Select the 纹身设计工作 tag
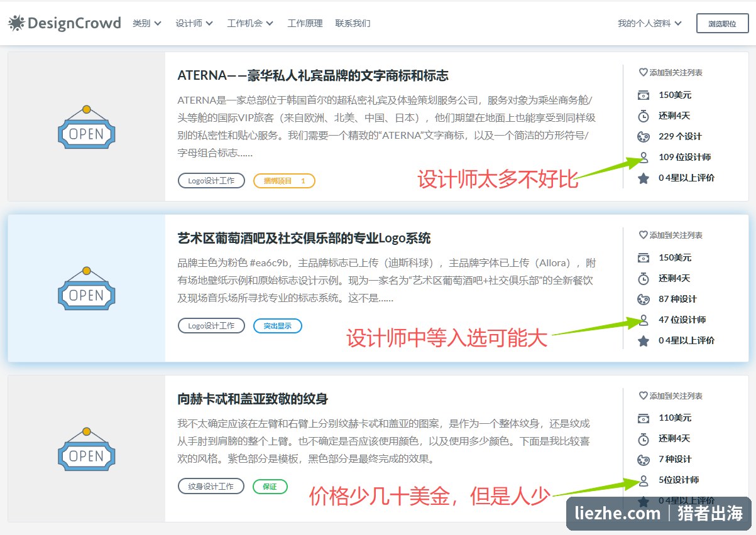 click(211, 487)
